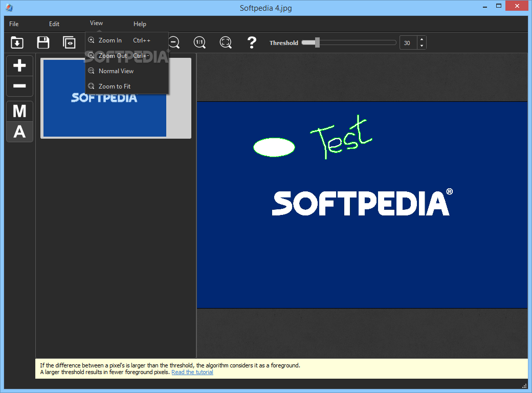The height and width of the screenshot is (393, 532).
Task: Increase threshold with the up arrow
Action: [422, 39]
